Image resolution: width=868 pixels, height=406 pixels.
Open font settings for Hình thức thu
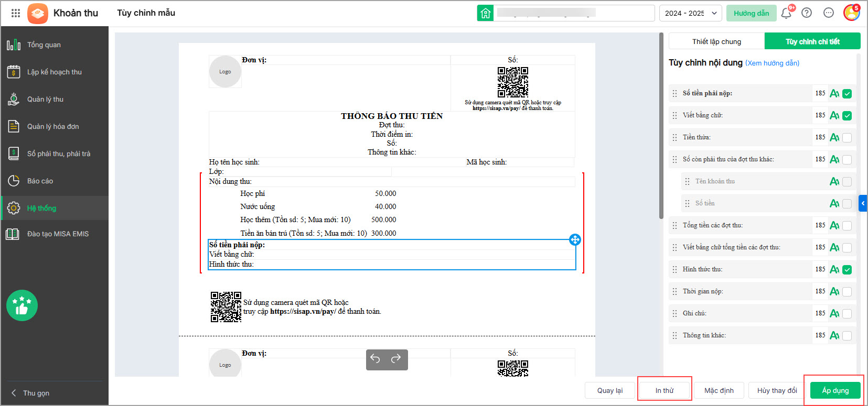point(834,269)
